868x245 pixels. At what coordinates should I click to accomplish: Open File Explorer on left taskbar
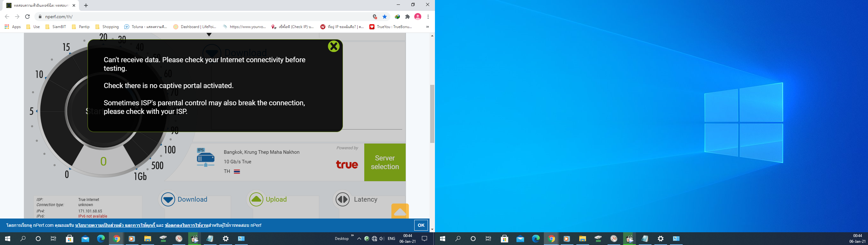pos(147,239)
